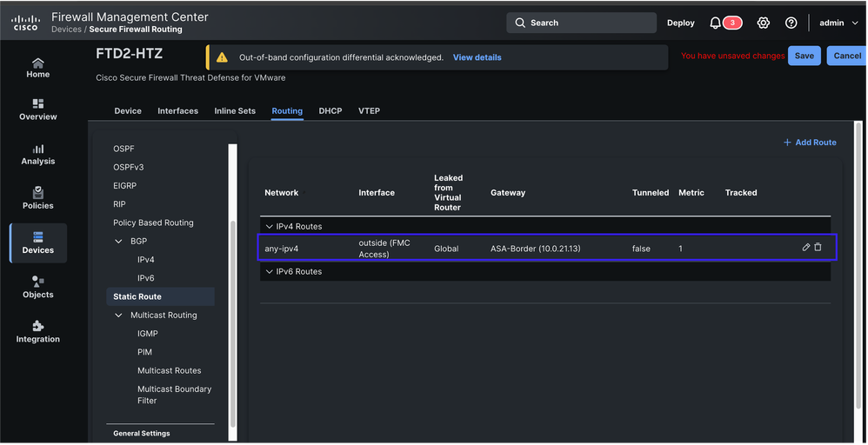
Task: Select IPv4 under BGP
Action: pyautogui.click(x=146, y=260)
